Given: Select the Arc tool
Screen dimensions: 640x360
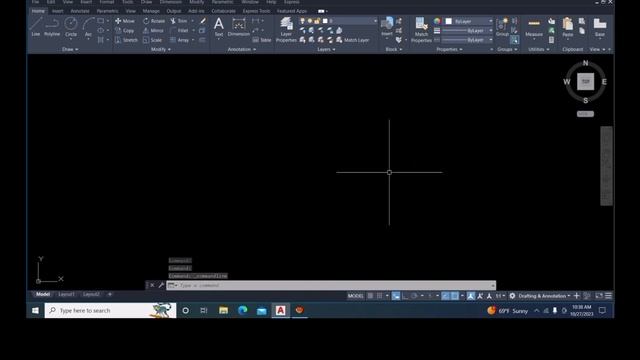Looking at the screenshot, I should click(88, 27).
